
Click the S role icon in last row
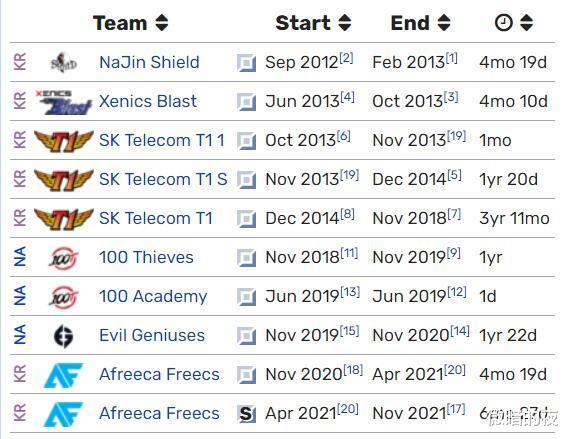click(x=246, y=414)
